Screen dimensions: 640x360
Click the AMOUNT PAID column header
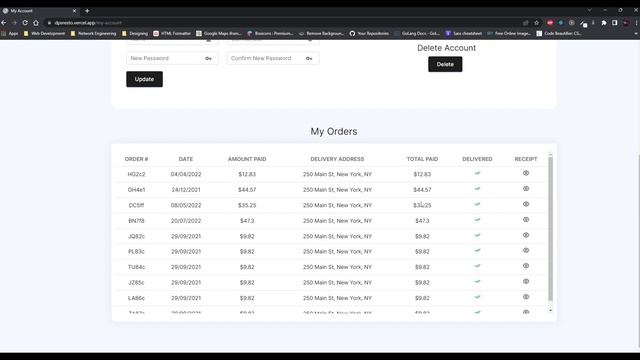pos(247,159)
